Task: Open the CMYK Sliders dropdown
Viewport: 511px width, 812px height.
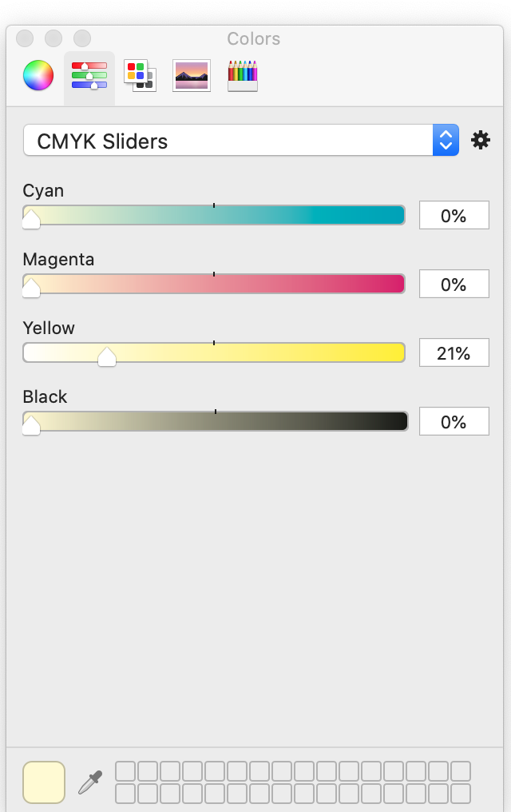Action: [241, 140]
